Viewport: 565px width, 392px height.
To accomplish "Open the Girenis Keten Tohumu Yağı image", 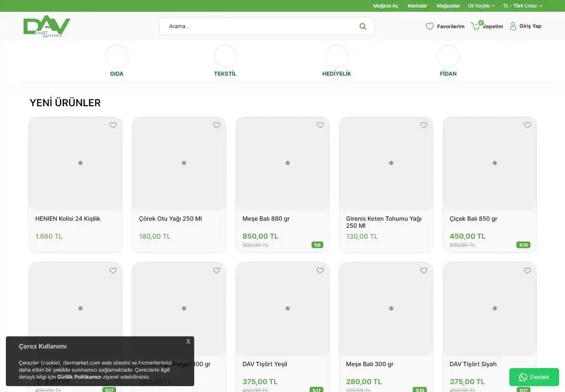I will tap(386, 163).
